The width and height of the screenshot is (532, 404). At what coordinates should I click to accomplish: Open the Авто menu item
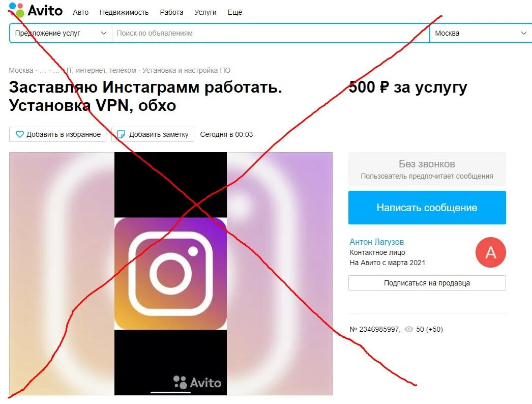[x=81, y=12]
